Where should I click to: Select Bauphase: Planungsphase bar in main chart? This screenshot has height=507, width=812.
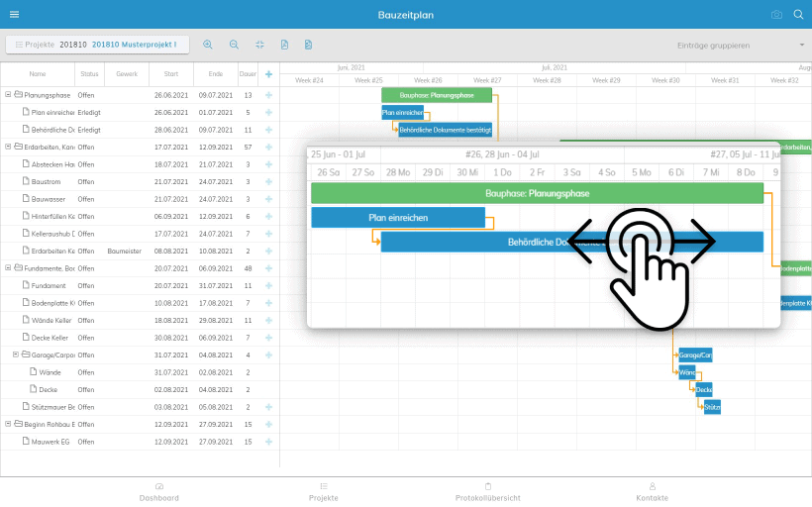tap(437, 95)
